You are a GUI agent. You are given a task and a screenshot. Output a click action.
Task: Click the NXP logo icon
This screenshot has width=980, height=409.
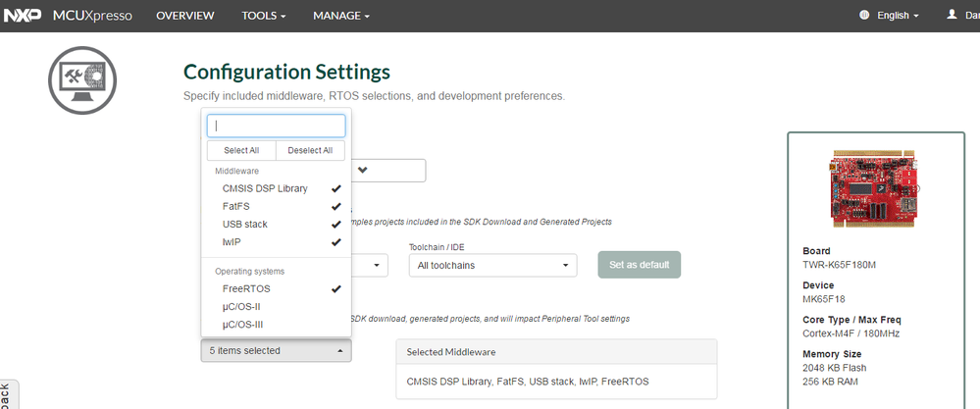23,16
